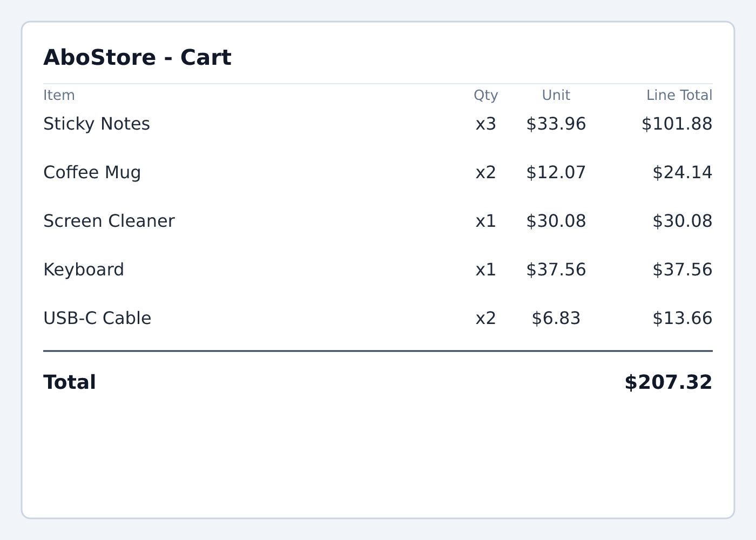Select the Coffee Mug item name
Screen dimensions: 756x540
(92, 173)
